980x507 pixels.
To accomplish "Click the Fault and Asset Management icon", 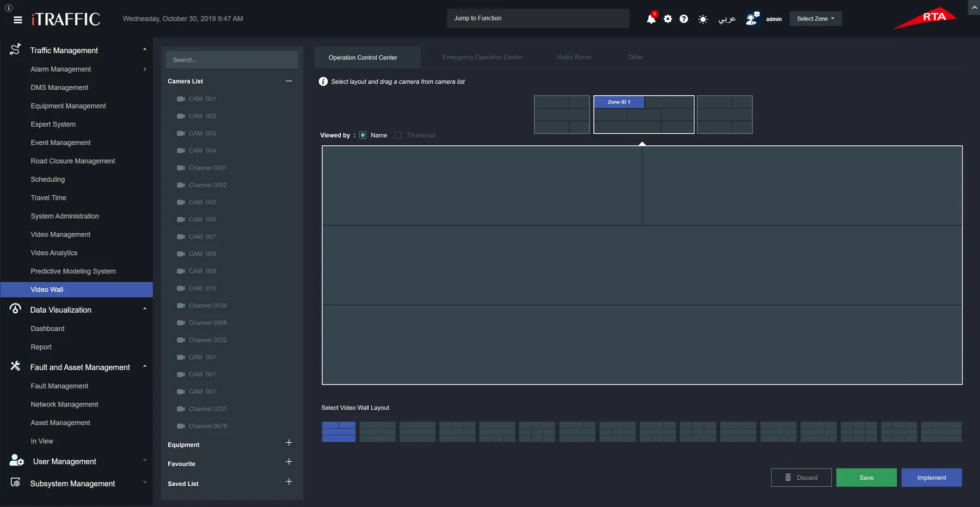I will pyautogui.click(x=15, y=366).
